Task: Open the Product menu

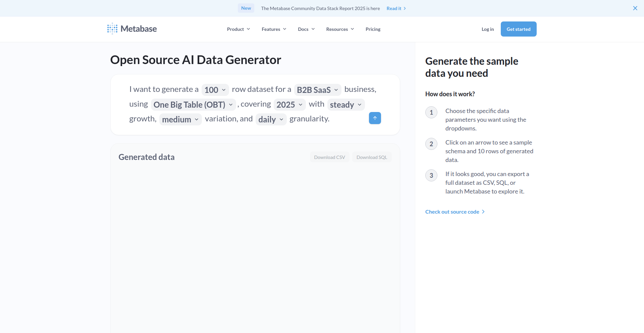Action: tap(238, 29)
